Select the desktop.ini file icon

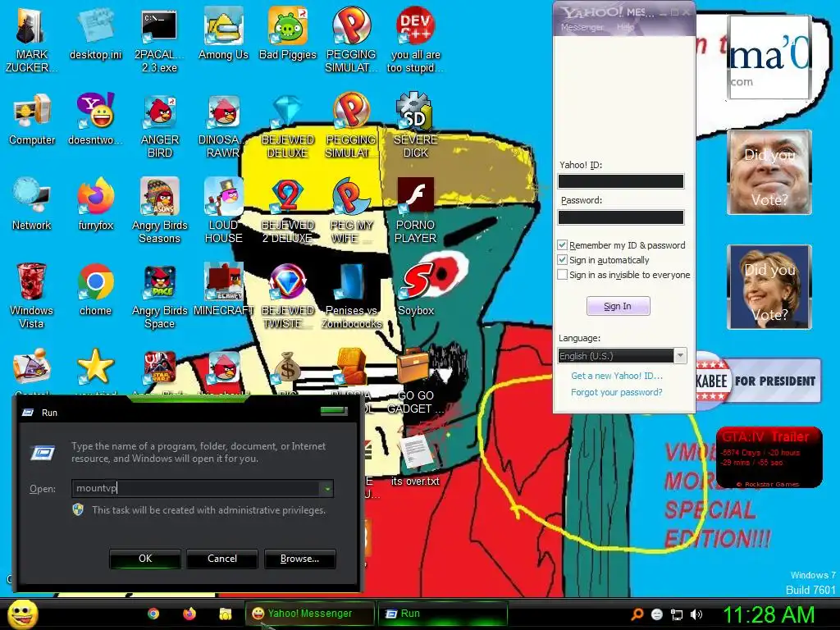click(x=95, y=33)
